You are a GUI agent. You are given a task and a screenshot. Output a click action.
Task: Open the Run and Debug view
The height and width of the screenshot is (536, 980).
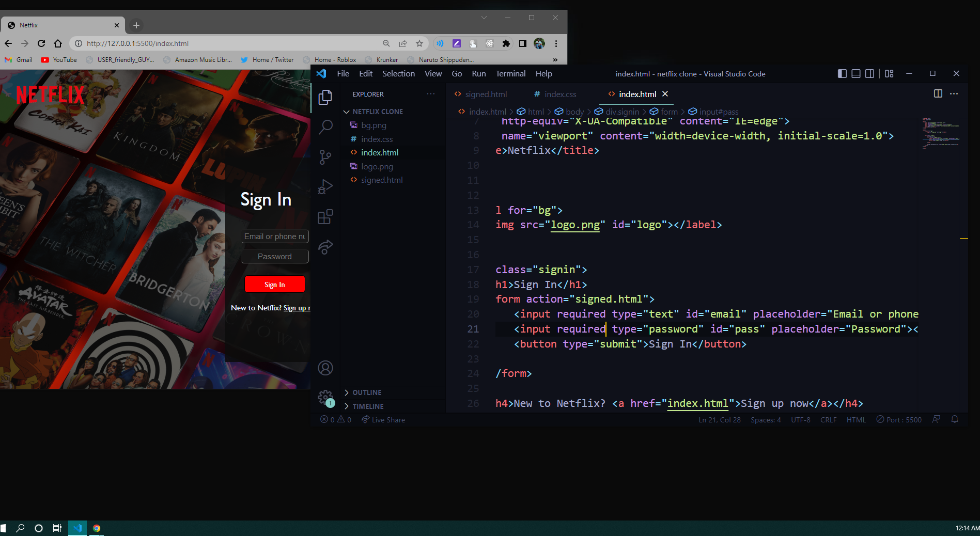click(x=325, y=186)
